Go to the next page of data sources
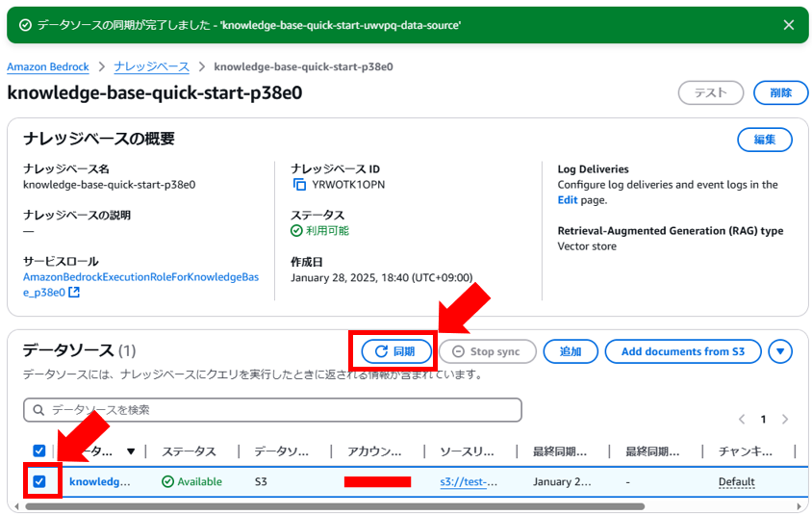This screenshot has height=515, width=812. click(785, 419)
